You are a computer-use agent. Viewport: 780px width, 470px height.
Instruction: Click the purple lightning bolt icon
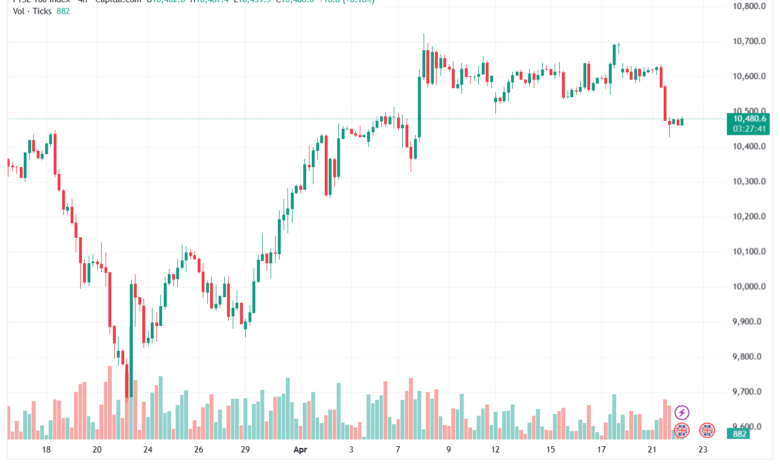[x=682, y=412]
